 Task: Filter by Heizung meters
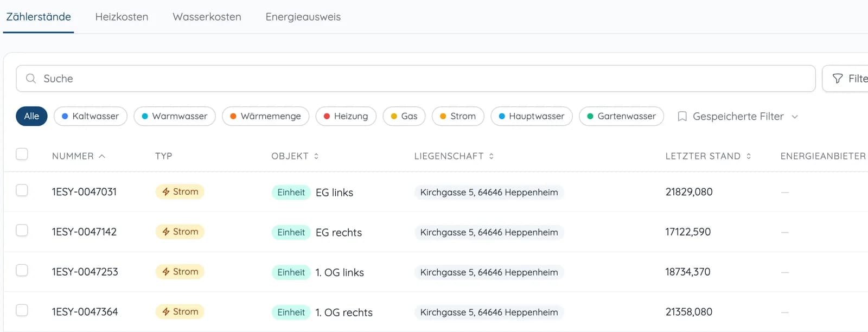click(346, 116)
